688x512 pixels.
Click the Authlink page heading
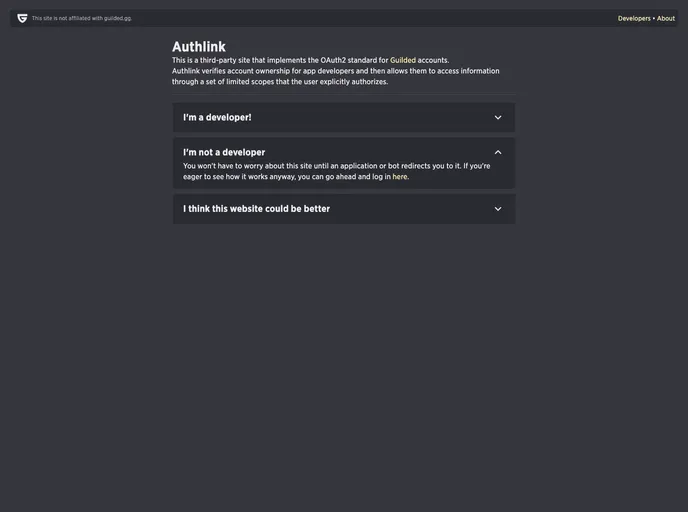click(199, 46)
